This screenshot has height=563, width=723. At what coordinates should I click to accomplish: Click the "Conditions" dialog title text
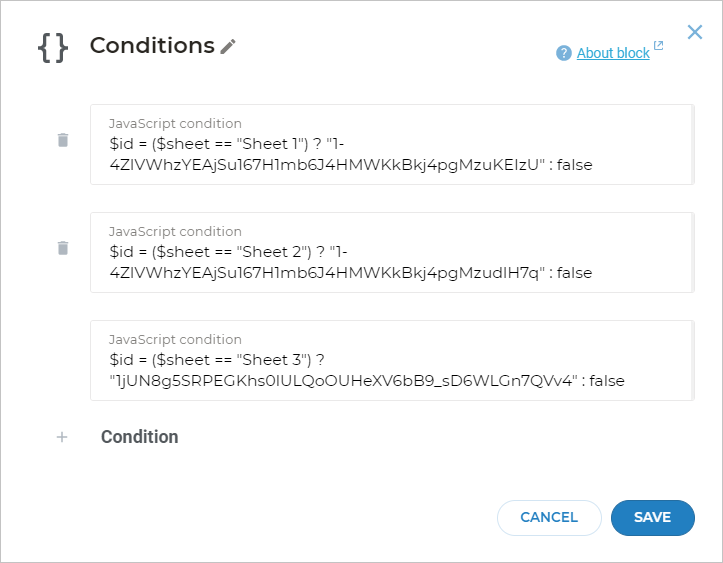point(152,45)
